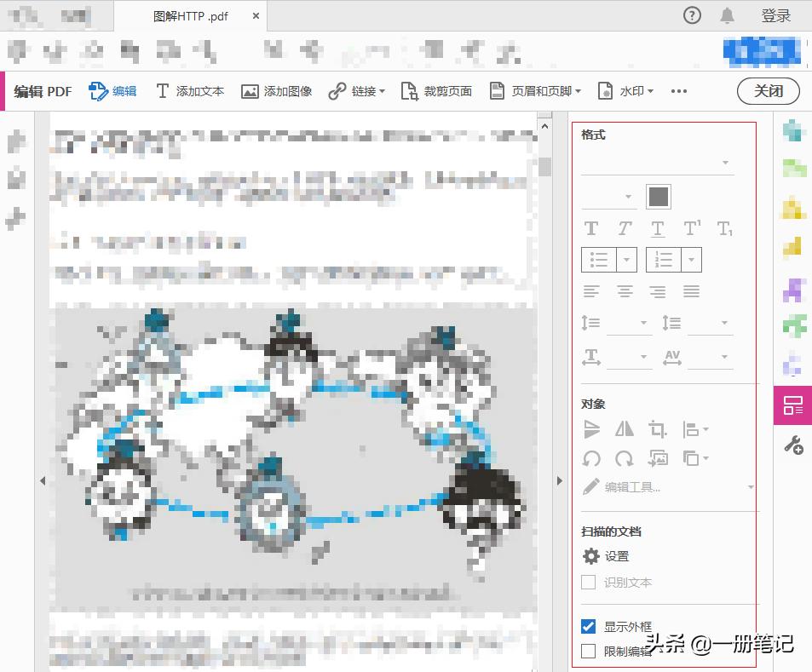Select the 添加文本 tool
812x672 pixels.
(189, 90)
